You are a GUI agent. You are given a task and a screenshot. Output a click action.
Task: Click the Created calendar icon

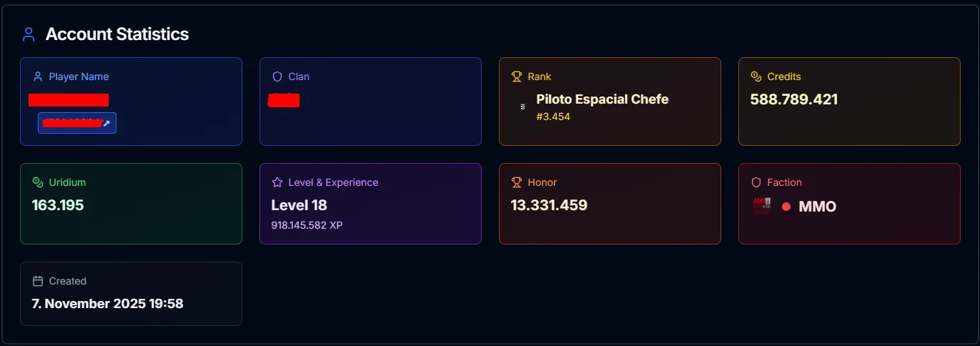pyautogui.click(x=38, y=281)
